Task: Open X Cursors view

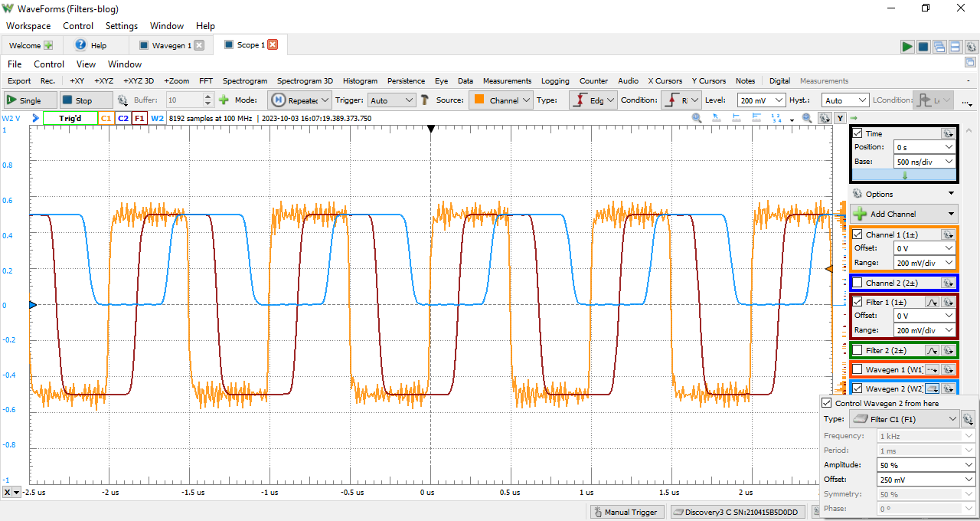Action: [665, 80]
